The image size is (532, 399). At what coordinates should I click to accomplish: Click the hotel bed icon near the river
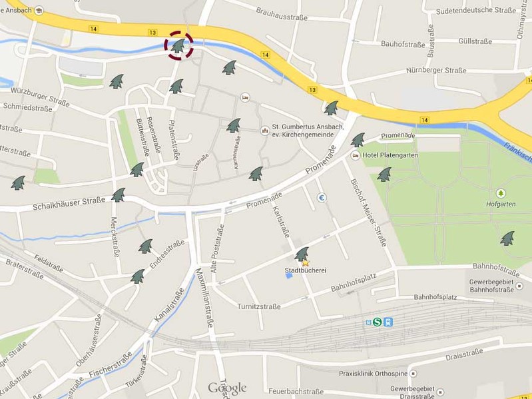(x=245, y=97)
